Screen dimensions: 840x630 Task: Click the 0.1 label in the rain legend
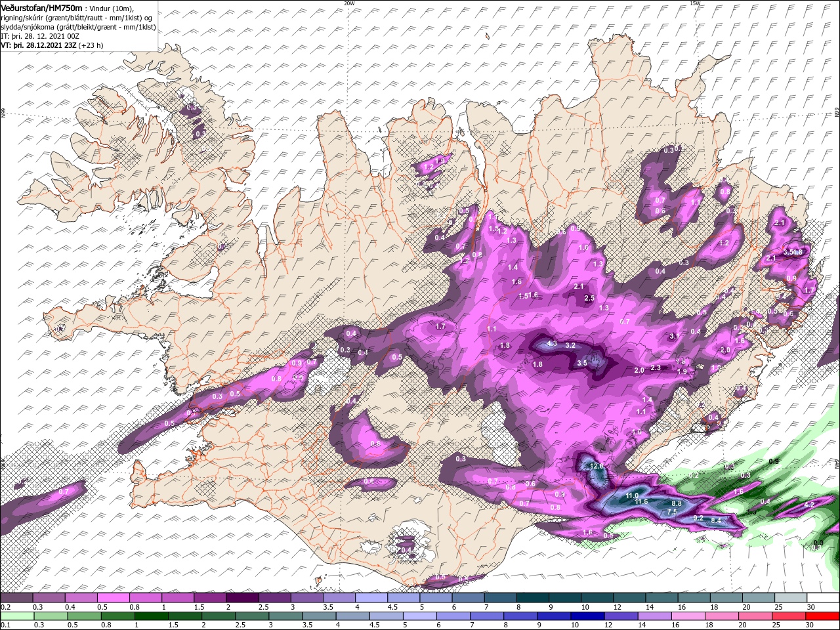coord(5,625)
